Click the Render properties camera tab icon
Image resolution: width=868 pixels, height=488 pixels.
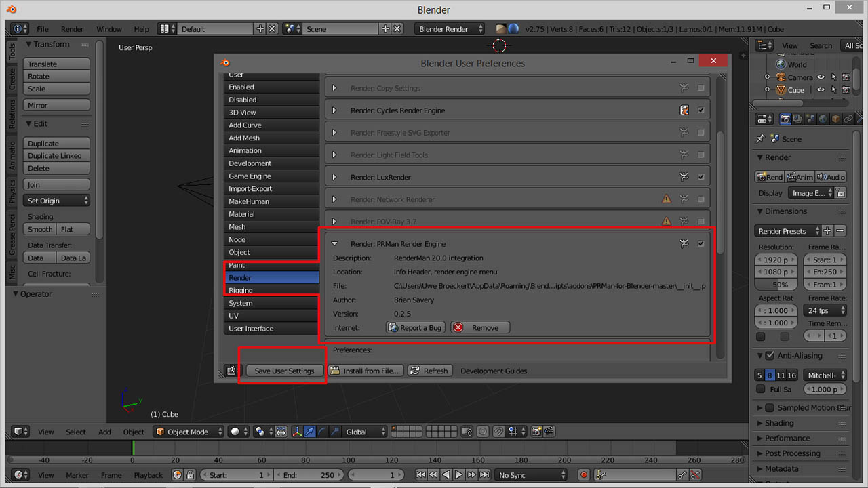coord(785,119)
